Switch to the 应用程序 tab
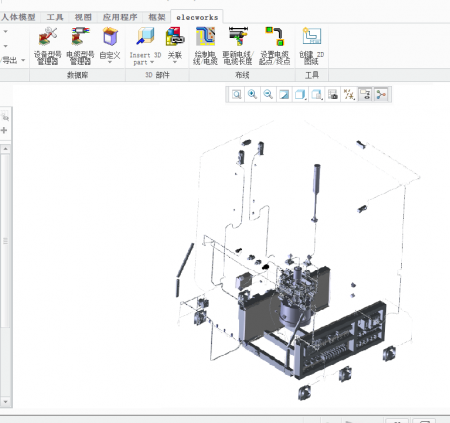 pos(120,17)
